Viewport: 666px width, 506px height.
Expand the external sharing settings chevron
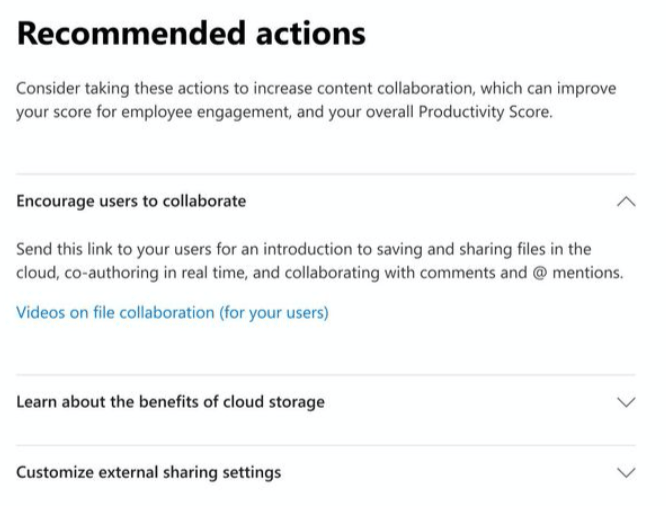626,472
